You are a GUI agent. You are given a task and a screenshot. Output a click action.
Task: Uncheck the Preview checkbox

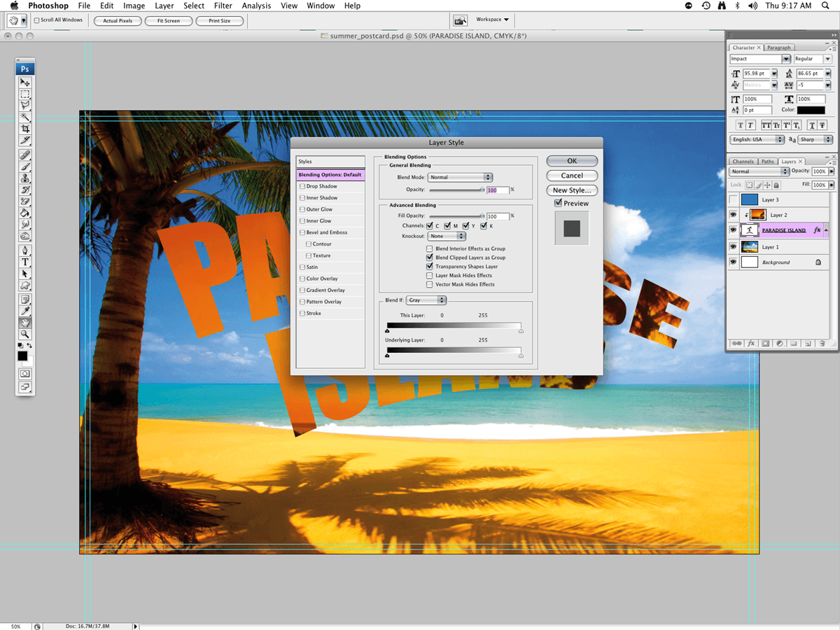(558, 204)
